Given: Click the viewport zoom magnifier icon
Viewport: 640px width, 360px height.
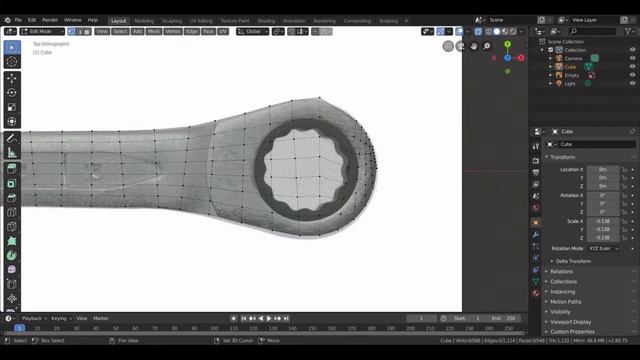Looking at the screenshot, I should click(487, 46).
